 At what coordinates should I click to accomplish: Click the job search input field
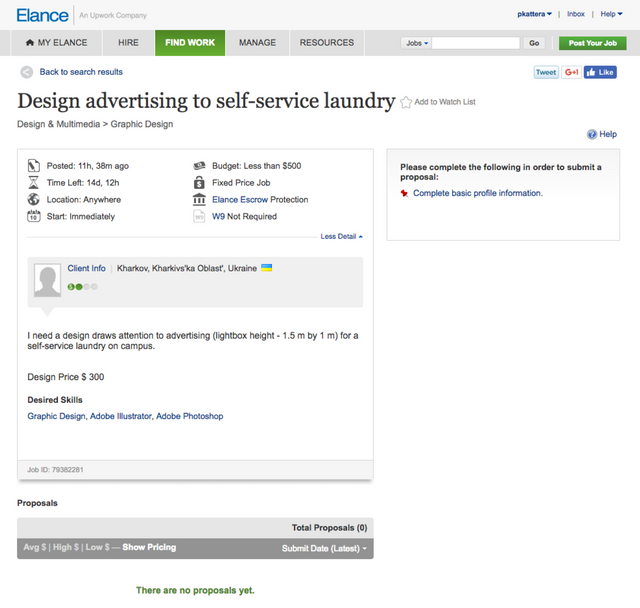476,43
